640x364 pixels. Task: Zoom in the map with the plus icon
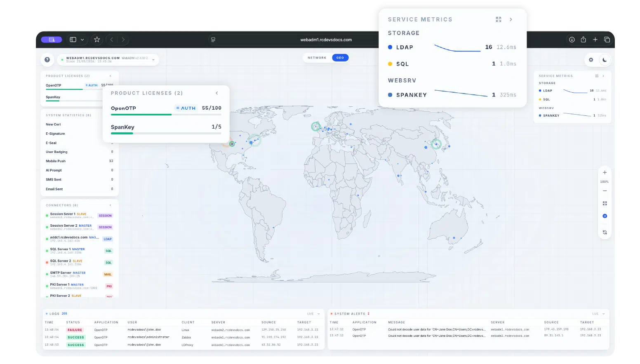pos(605,173)
